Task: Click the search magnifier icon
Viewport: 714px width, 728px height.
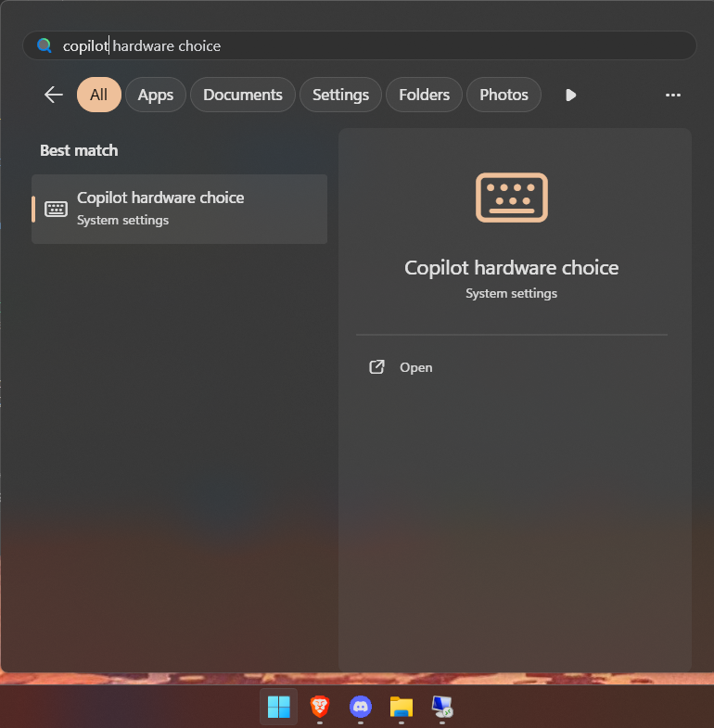Action: click(45, 45)
